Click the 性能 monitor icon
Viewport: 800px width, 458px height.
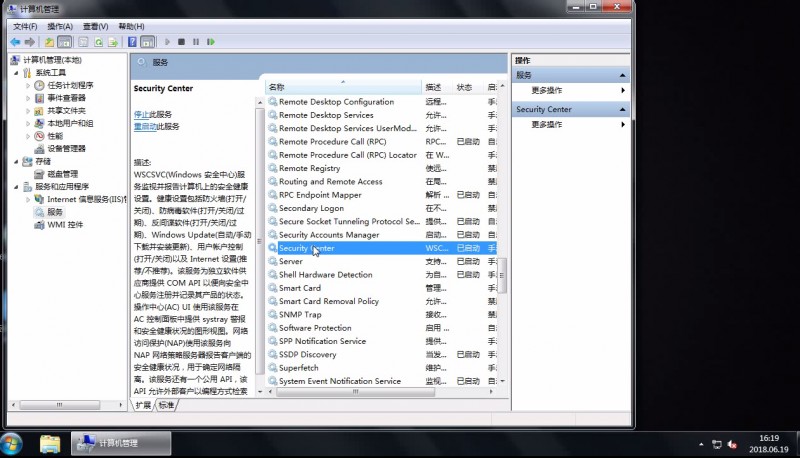point(39,136)
